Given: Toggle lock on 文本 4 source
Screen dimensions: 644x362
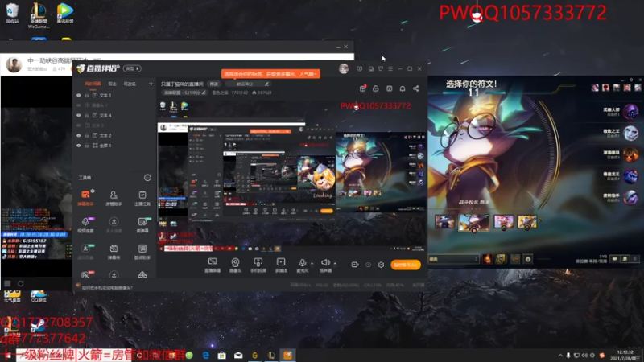Looking at the screenshot, I should click(87, 115).
